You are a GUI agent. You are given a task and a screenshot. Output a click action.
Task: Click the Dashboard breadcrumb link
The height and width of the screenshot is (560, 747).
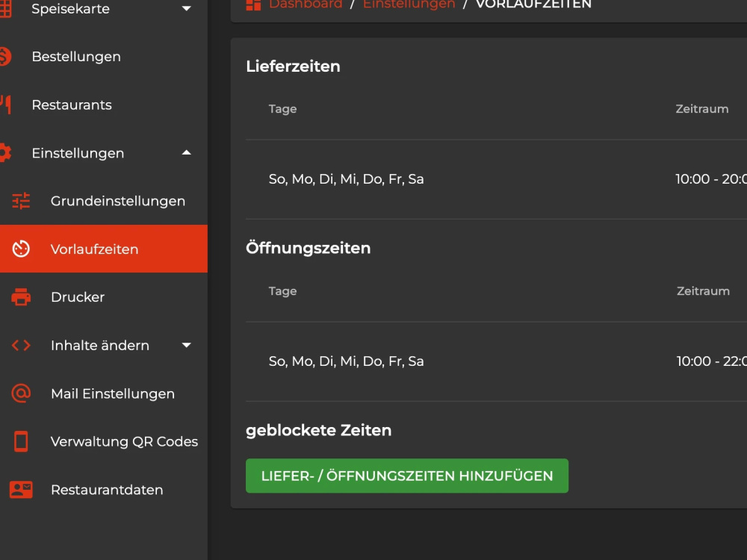point(306,4)
